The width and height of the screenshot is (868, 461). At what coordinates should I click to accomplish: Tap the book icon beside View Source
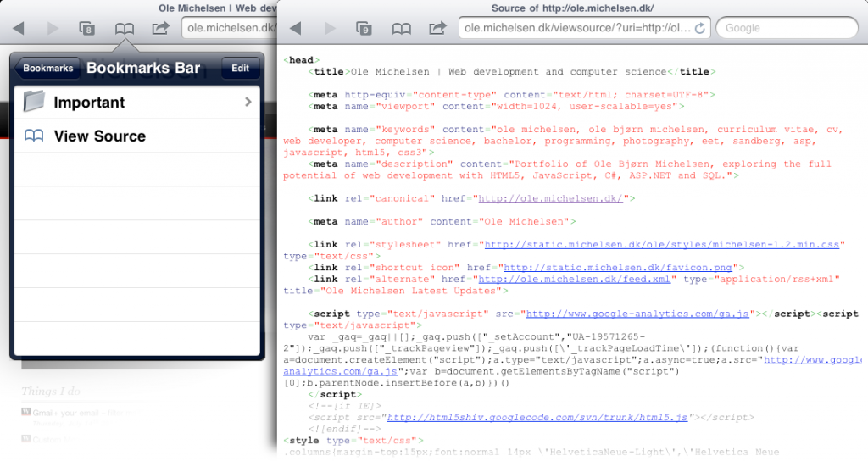tap(34, 136)
